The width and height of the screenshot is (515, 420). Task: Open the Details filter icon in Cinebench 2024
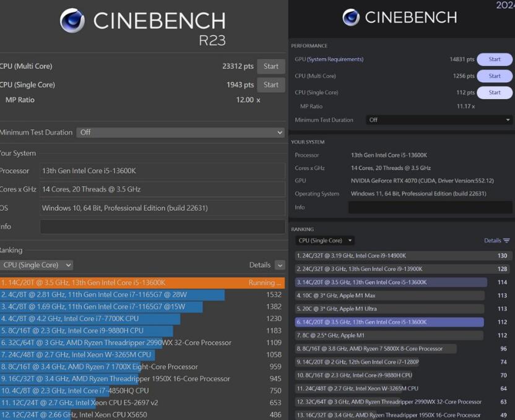[x=506, y=241]
